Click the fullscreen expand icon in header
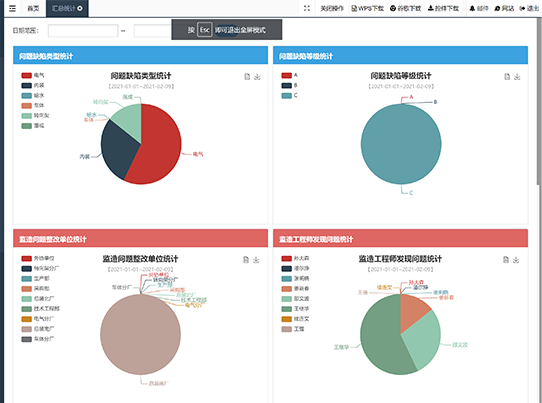This screenshot has height=403, width=542. coord(307,8)
